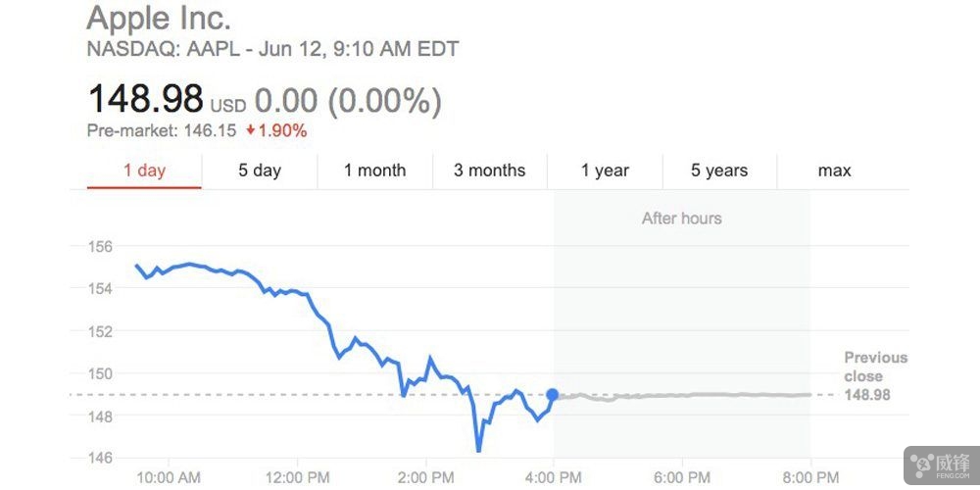Click the red pre-market down arrow
Image resolution: width=980 pixels, height=490 pixels.
252,130
